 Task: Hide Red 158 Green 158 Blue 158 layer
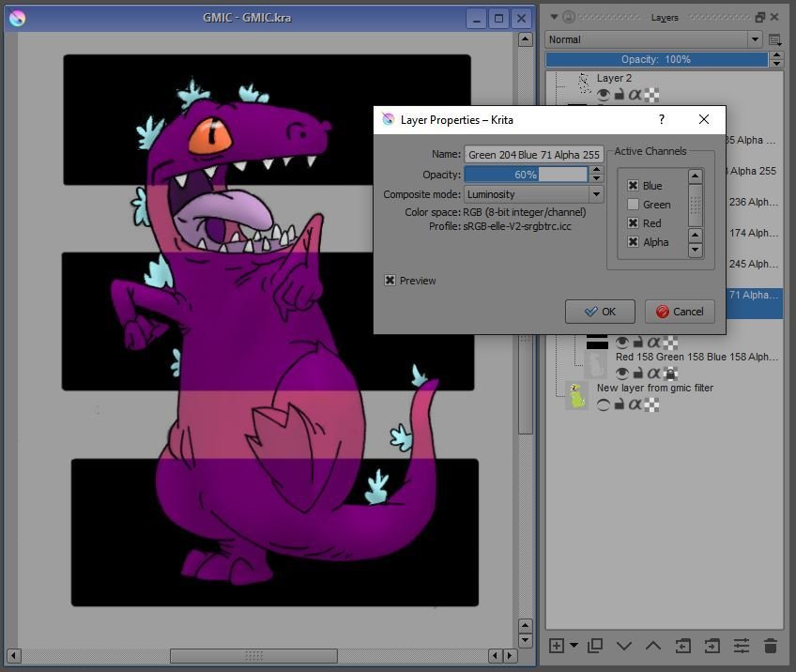(x=621, y=374)
